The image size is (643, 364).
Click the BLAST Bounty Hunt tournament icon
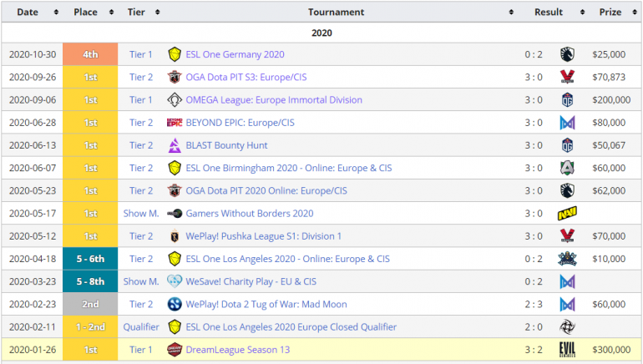(175, 145)
